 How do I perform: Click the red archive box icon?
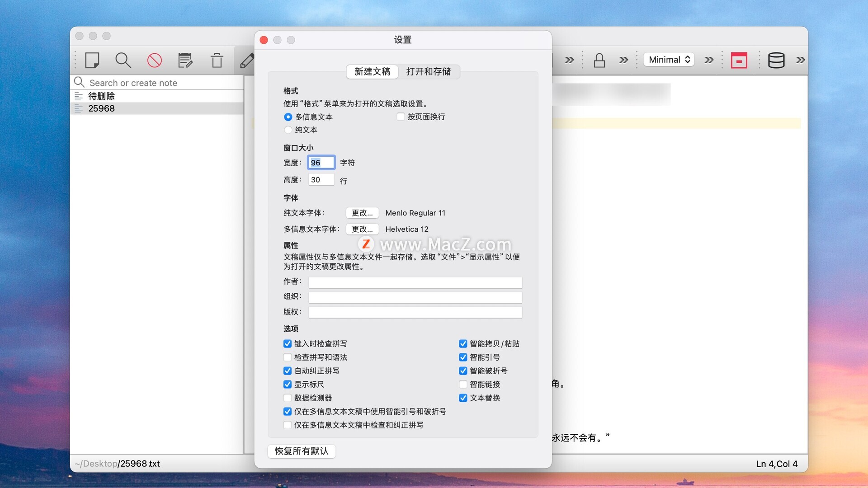[x=739, y=60]
